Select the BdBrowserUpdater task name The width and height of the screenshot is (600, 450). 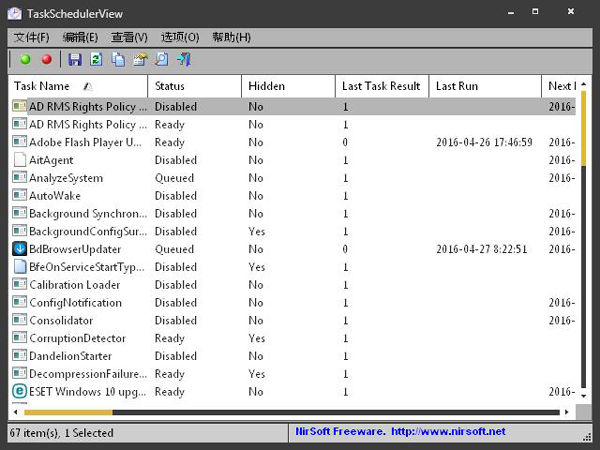[75, 249]
